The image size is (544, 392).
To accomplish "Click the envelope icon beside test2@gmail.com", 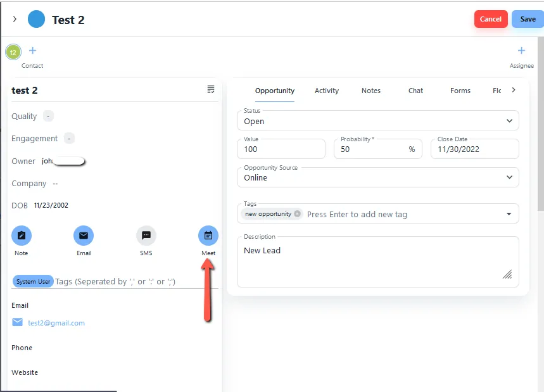I will [17, 322].
